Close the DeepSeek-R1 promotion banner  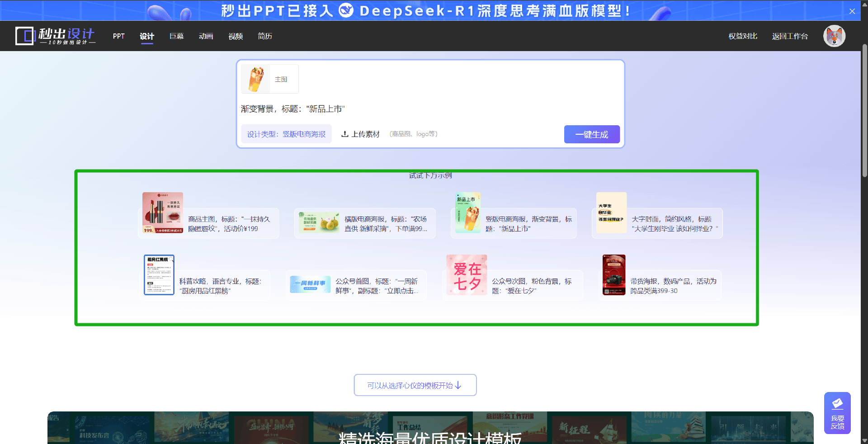pos(852,11)
